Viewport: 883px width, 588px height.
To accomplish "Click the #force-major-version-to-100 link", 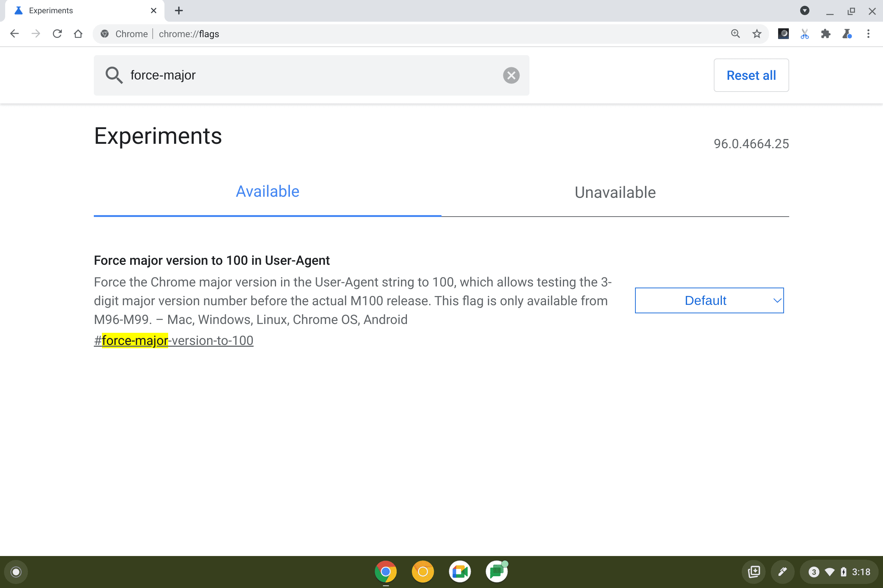I will (x=173, y=340).
